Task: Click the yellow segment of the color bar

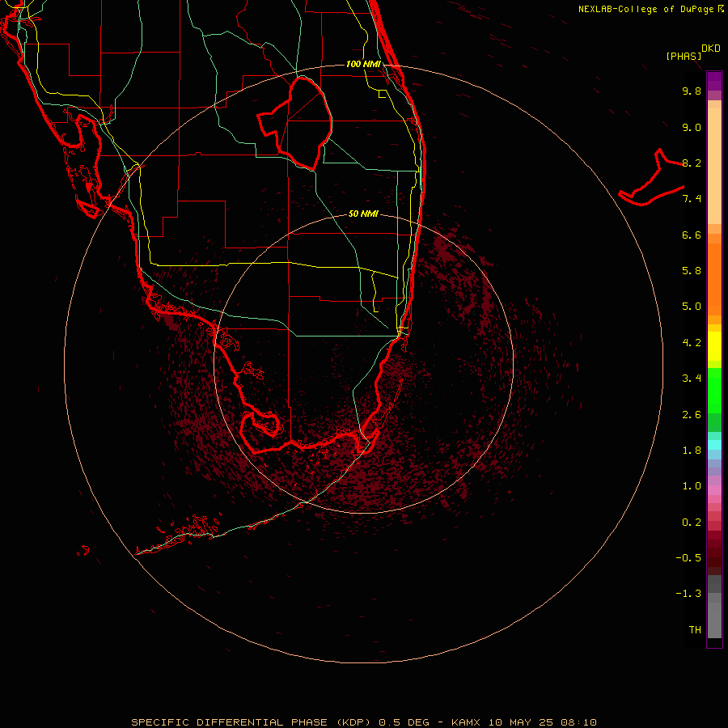Action: click(714, 346)
